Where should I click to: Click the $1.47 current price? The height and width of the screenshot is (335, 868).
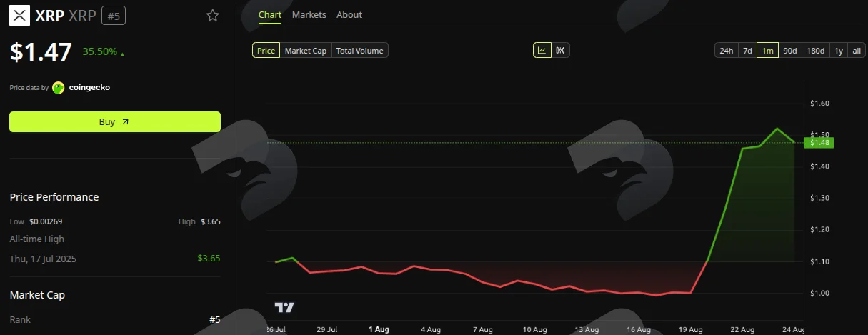[41, 52]
